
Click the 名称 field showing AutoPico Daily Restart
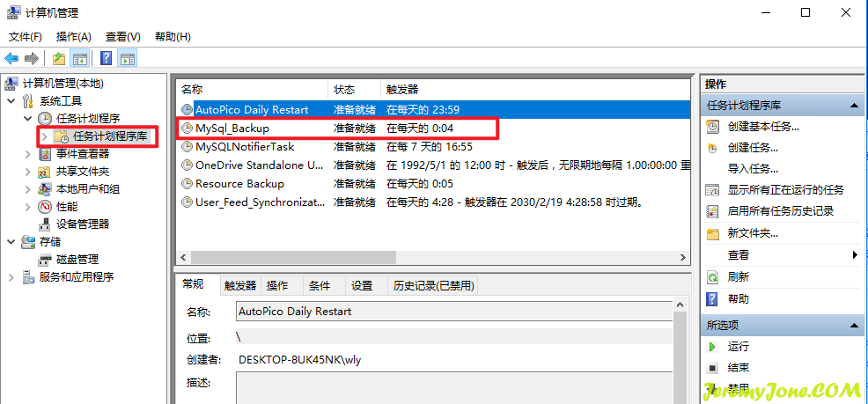tap(454, 312)
